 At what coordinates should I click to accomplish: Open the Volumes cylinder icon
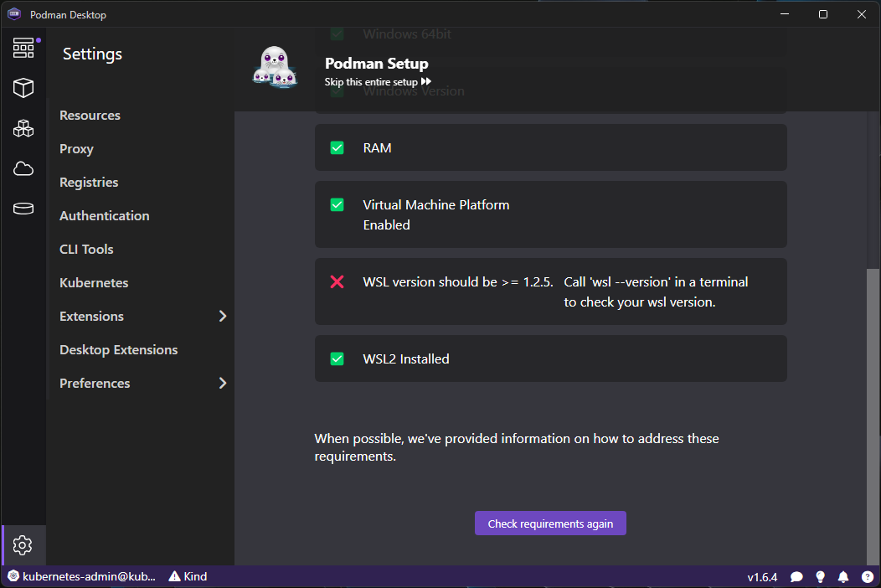[x=23, y=209]
